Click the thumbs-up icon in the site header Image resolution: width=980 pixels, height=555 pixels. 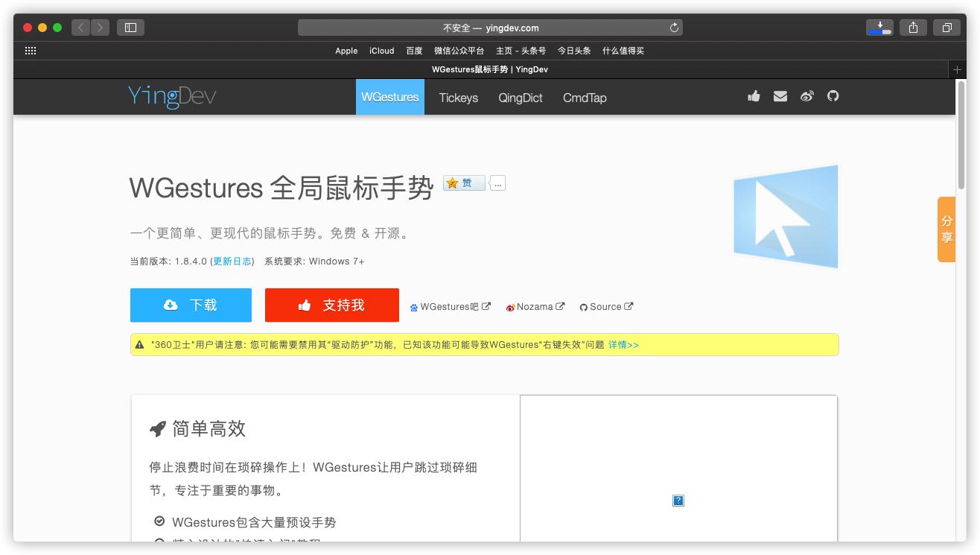coord(754,96)
